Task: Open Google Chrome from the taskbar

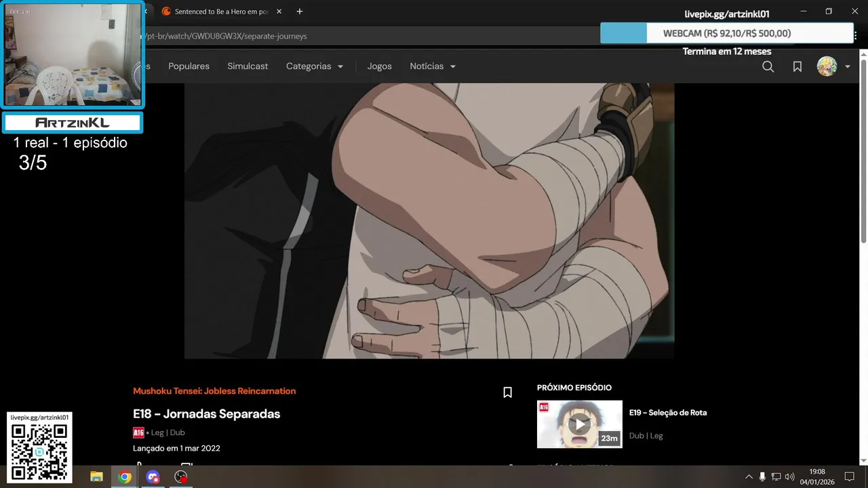Action: click(x=125, y=477)
